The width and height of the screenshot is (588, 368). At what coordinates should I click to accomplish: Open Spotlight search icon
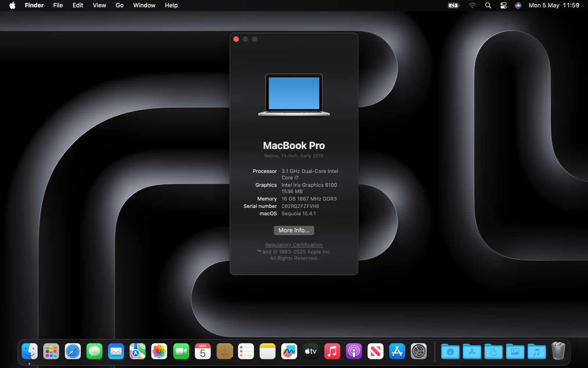(488, 5)
